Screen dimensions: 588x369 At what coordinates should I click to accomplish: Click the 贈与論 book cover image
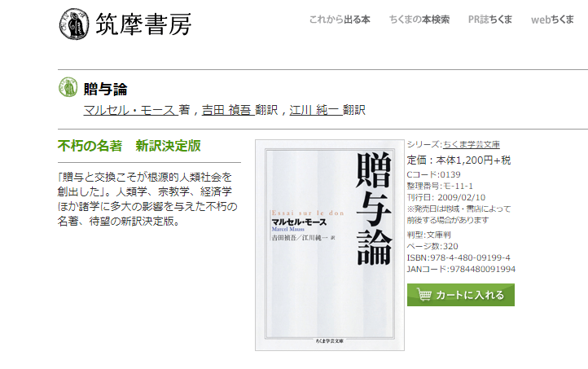pyautogui.click(x=330, y=245)
